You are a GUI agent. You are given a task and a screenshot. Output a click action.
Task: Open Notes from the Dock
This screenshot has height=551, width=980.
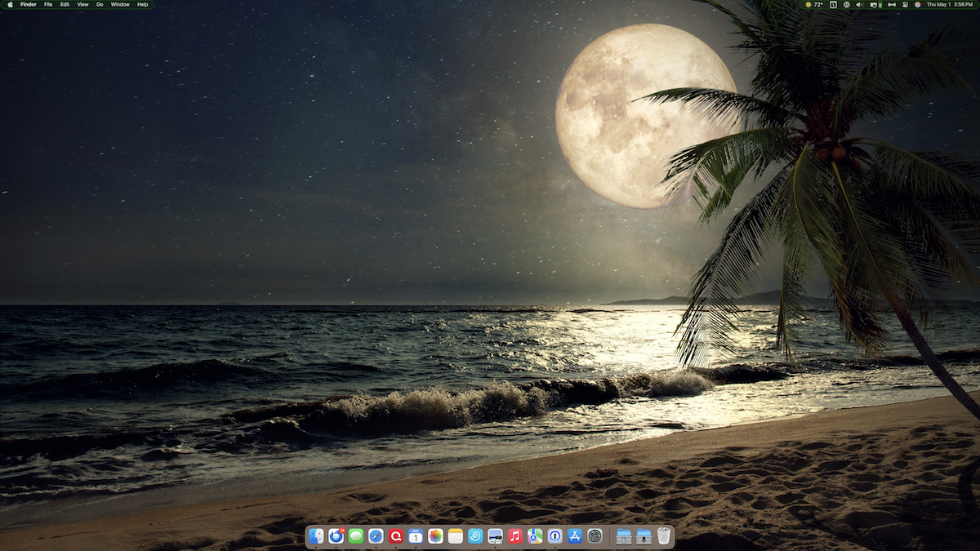point(454,538)
